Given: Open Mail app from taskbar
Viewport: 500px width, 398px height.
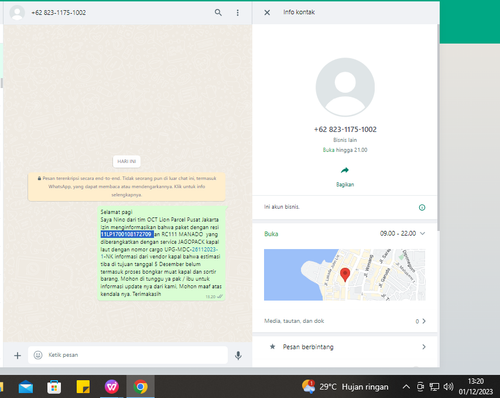Looking at the screenshot, I should coord(26,387).
